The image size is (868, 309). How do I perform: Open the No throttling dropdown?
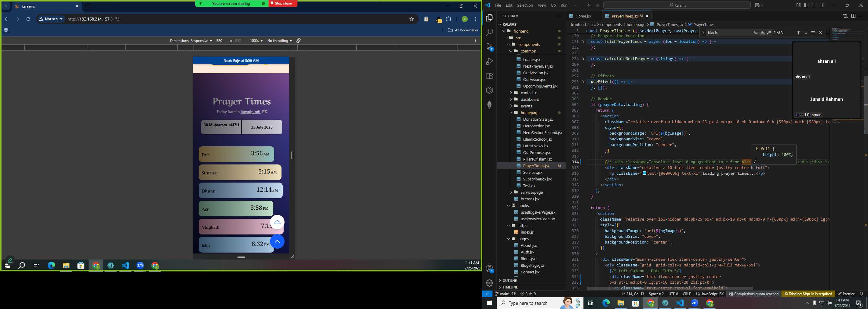click(x=279, y=40)
